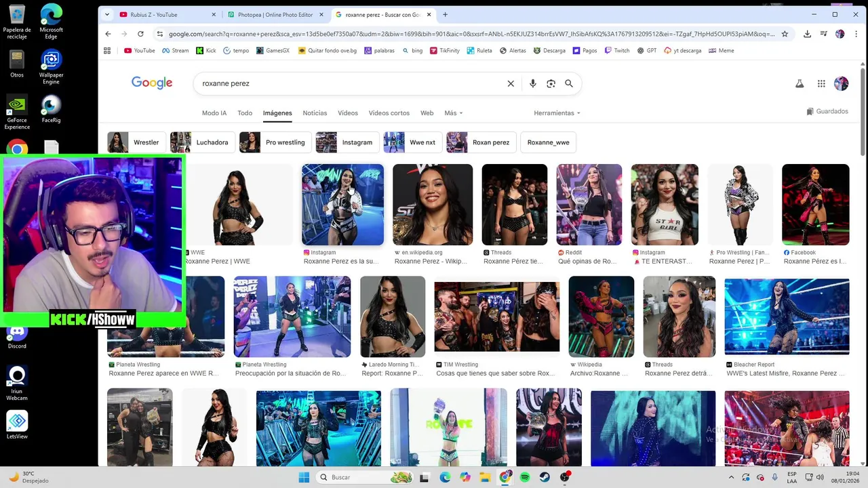
Task: Open Spotify from the taskbar
Action: [525, 477]
